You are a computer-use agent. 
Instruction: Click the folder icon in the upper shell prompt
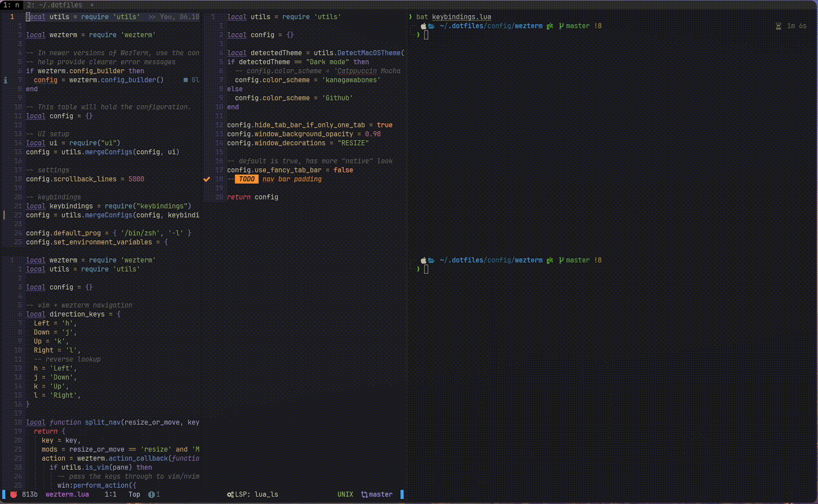point(431,26)
